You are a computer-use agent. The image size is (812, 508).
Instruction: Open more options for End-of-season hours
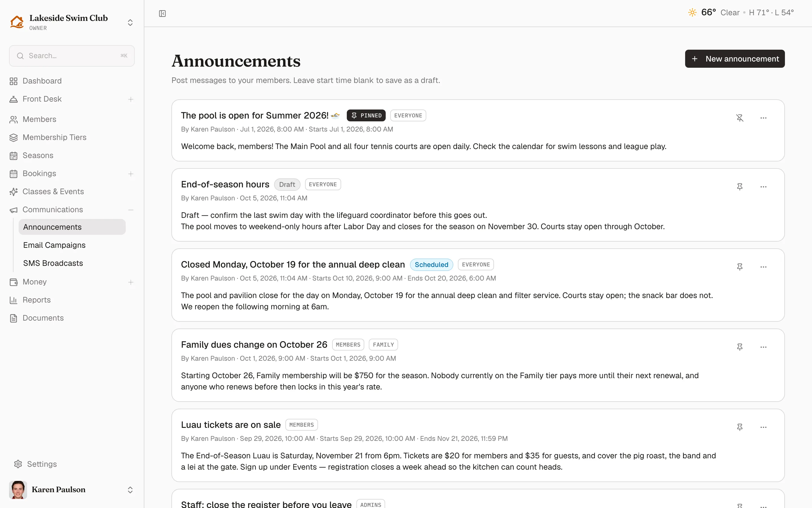[763, 187]
